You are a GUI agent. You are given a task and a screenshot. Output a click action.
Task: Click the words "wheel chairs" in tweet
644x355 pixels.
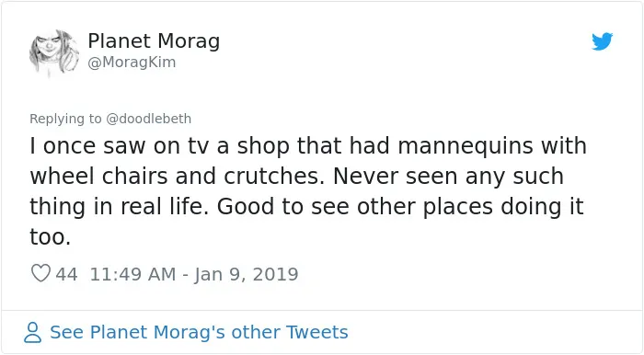pyautogui.click(x=98, y=177)
